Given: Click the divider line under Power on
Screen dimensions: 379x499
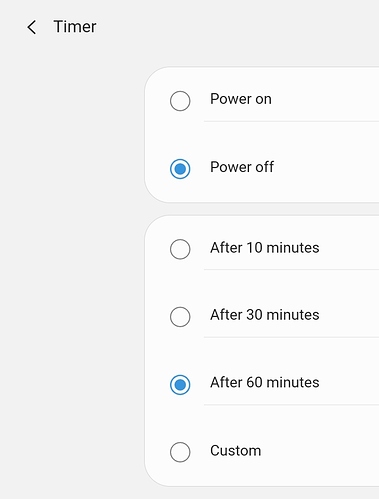Looking at the screenshot, I should coord(291,122).
